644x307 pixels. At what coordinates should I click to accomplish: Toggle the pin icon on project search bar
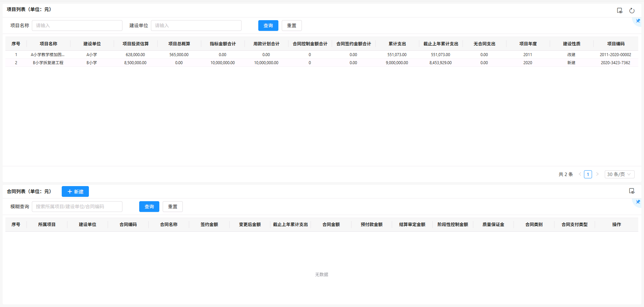(638, 21)
